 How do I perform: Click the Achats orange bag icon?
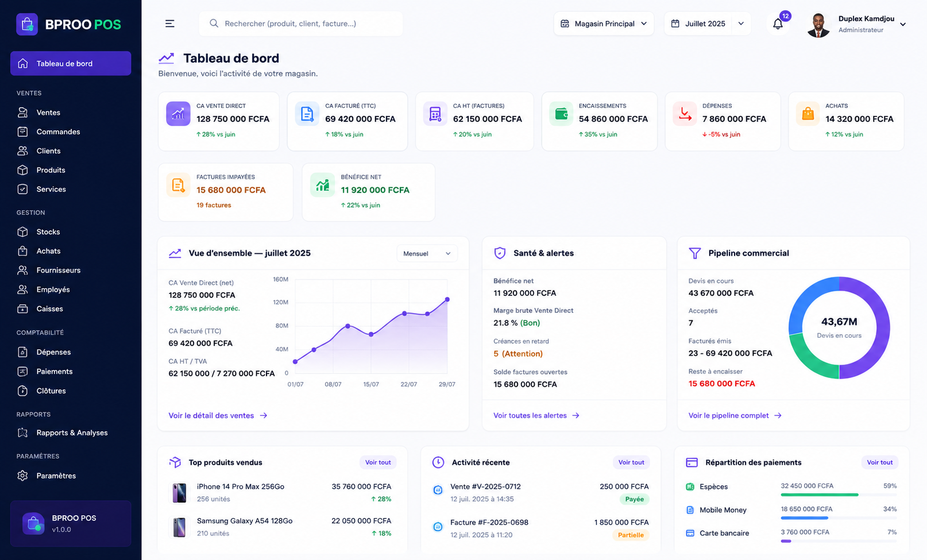pos(808,114)
